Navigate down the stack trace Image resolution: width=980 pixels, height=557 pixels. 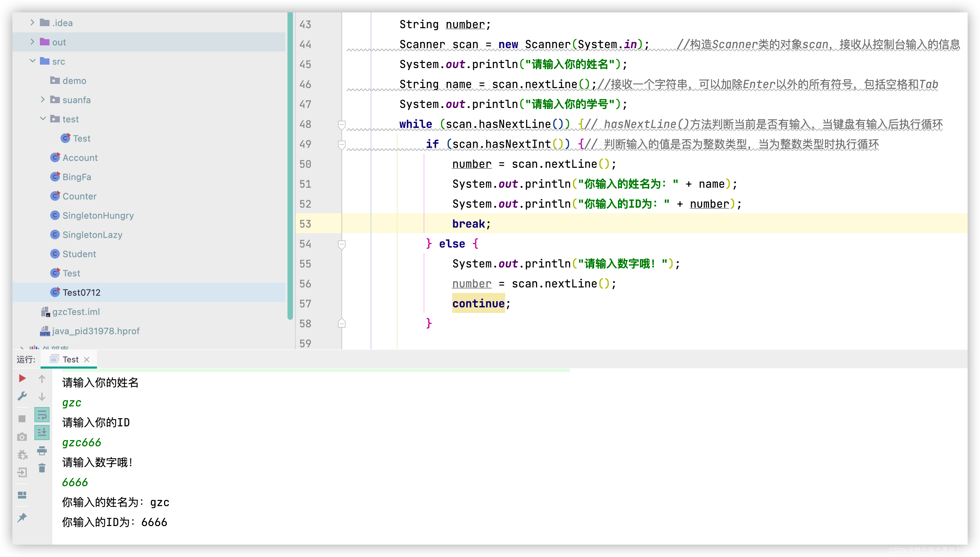point(42,396)
